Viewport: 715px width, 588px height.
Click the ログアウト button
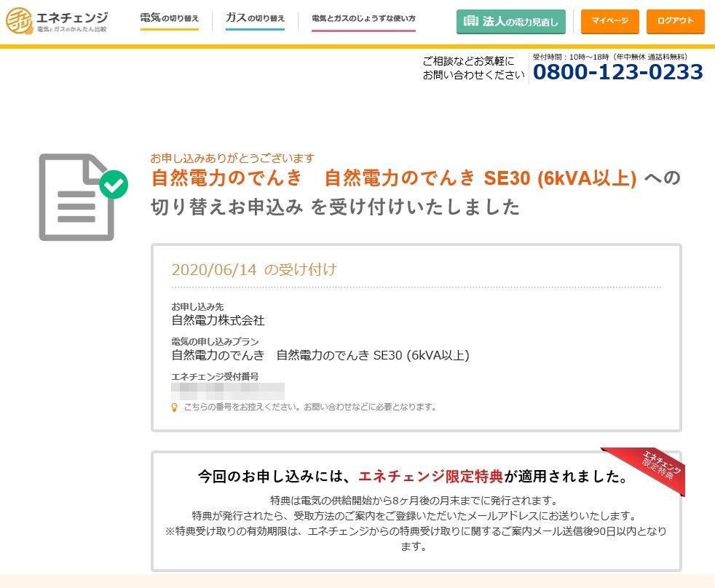click(x=676, y=21)
